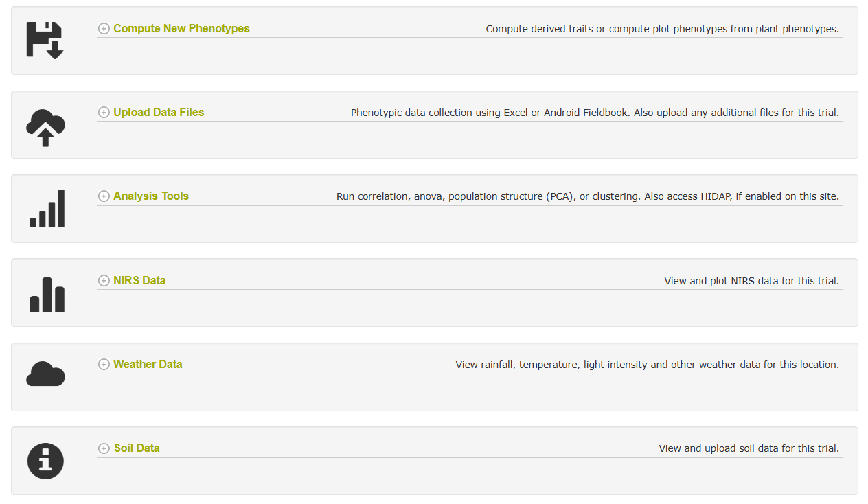The image size is (868, 504).
Task: Toggle the Weather Data plus circle
Action: point(104,365)
